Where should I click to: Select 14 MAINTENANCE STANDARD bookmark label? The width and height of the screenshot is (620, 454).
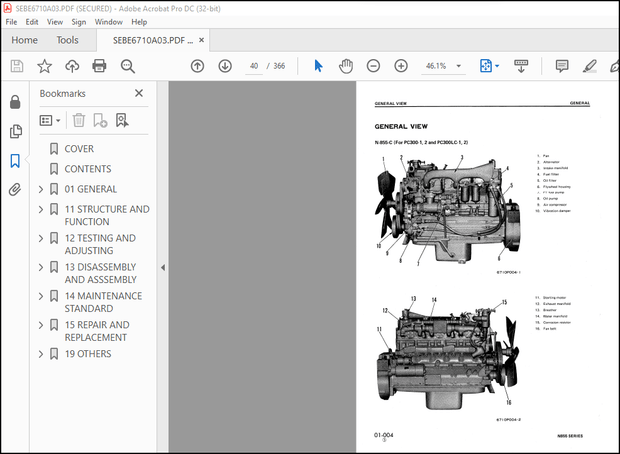[103, 302]
